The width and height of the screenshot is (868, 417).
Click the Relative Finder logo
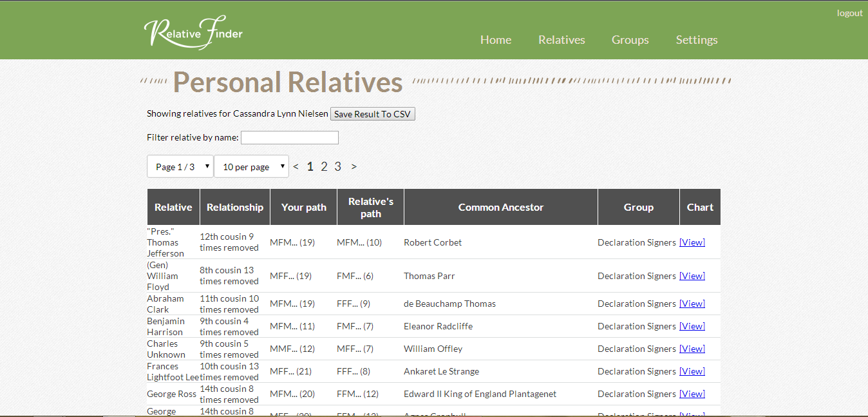point(193,32)
